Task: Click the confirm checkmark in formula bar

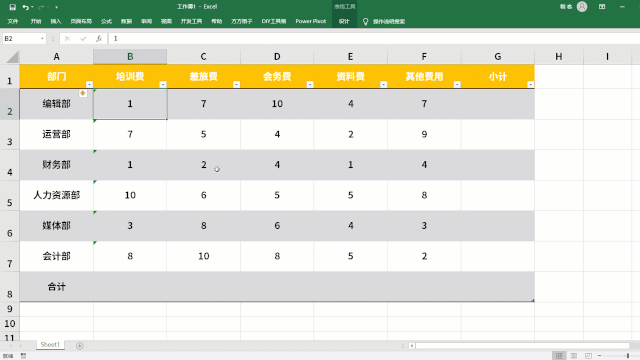Action: click(x=83, y=38)
